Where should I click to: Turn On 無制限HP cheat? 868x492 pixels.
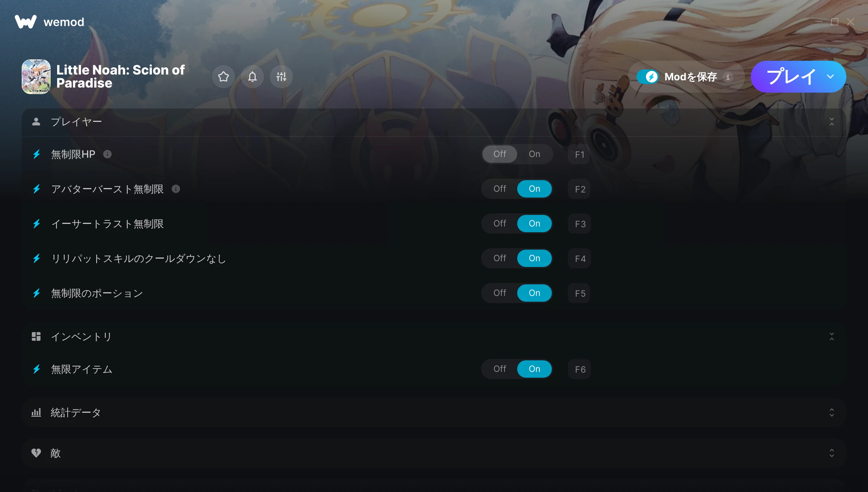tap(535, 154)
